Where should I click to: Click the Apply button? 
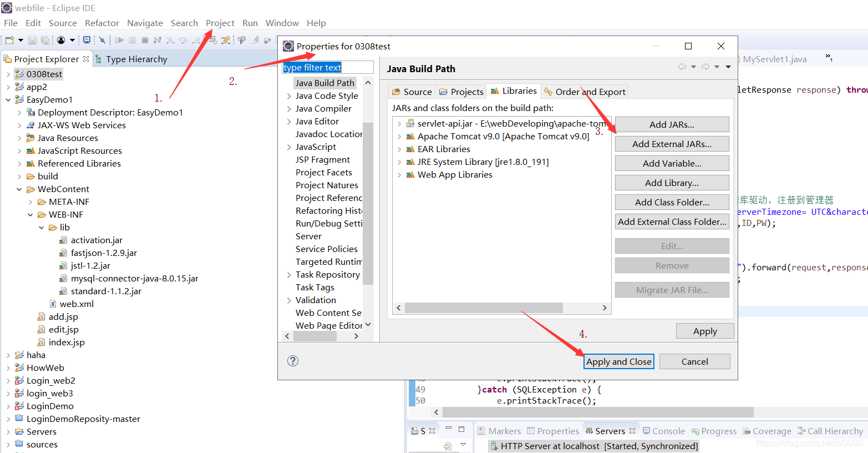pyautogui.click(x=705, y=331)
